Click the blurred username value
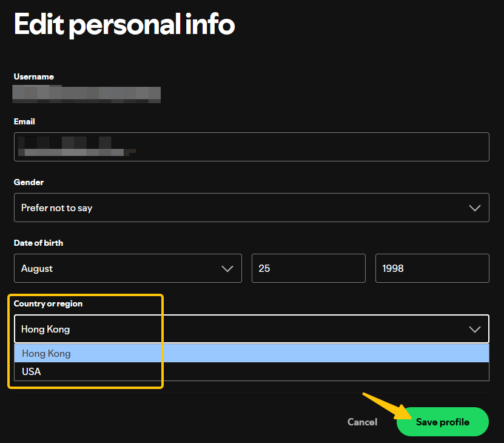 click(x=87, y=94)
